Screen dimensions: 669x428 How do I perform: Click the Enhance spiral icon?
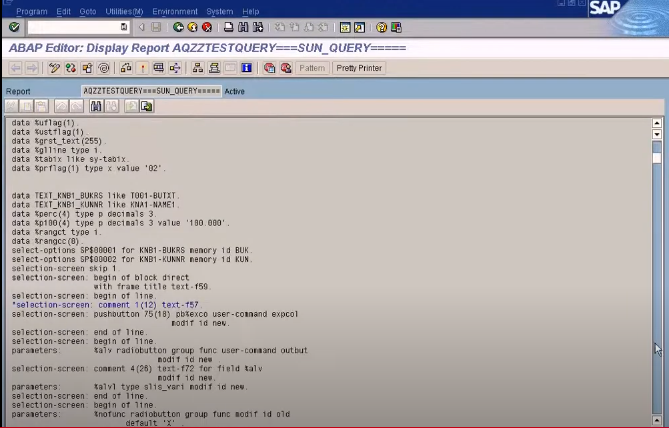tap(104, 68)
